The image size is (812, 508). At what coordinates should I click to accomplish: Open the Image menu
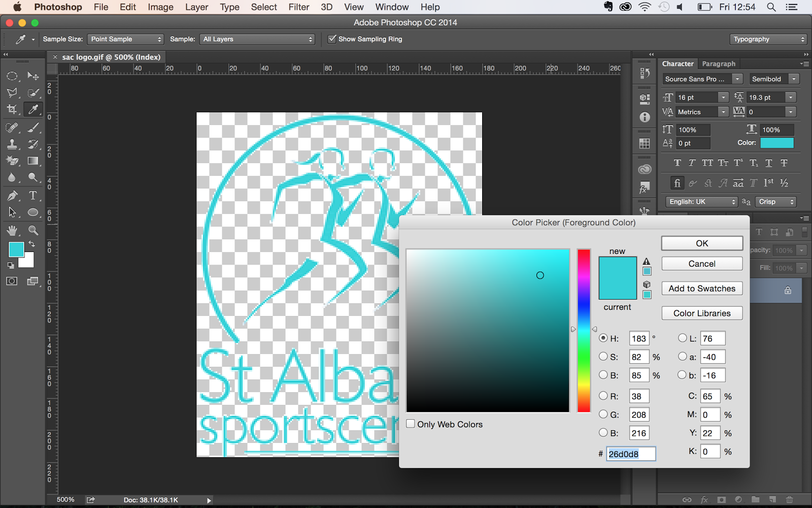tap(160, 7)
